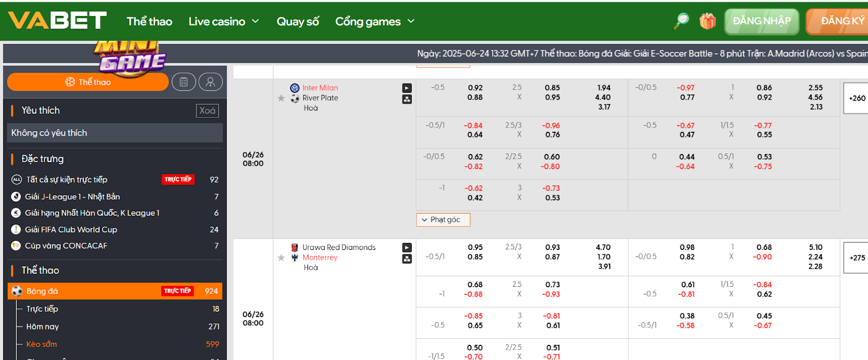868x360 pixels.
Task: Click the soccer ball icon next to Bóng đá
Action: click(x=17, y=291)
